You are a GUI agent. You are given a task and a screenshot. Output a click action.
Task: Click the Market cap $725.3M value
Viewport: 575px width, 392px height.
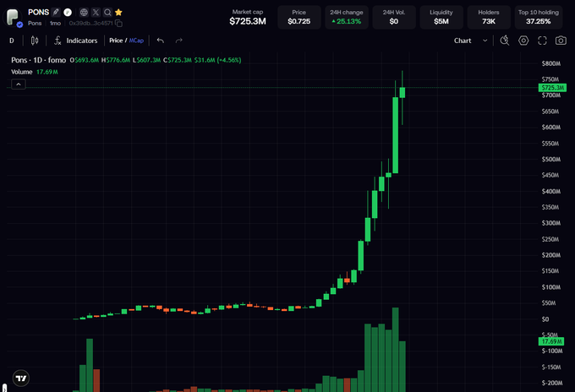click(x=248, y=21)
